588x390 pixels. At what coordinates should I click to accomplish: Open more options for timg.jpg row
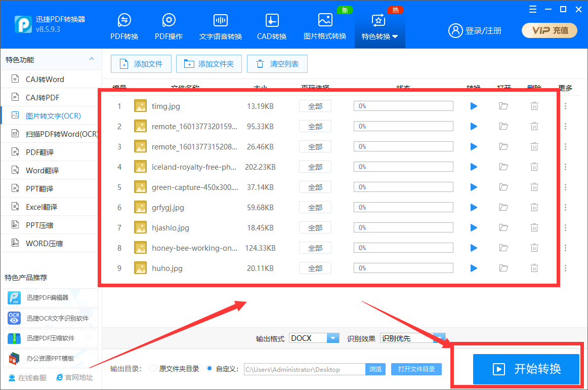click(x=566, y=106)
